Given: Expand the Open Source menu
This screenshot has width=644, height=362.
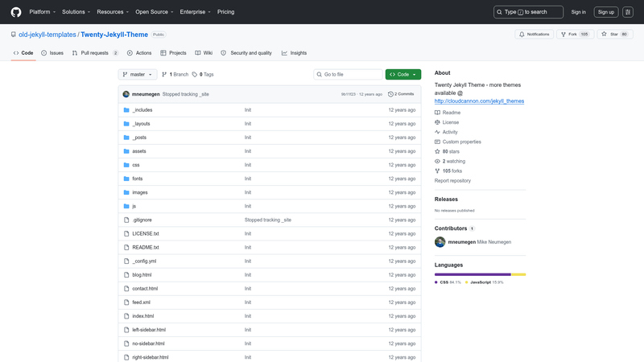Looking at the screenshot, I should point(155,12).
